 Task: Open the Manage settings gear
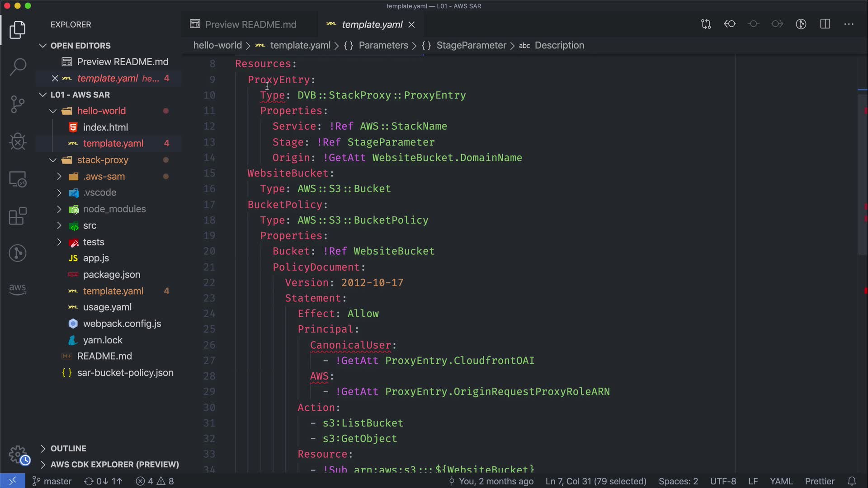[19, 455]
